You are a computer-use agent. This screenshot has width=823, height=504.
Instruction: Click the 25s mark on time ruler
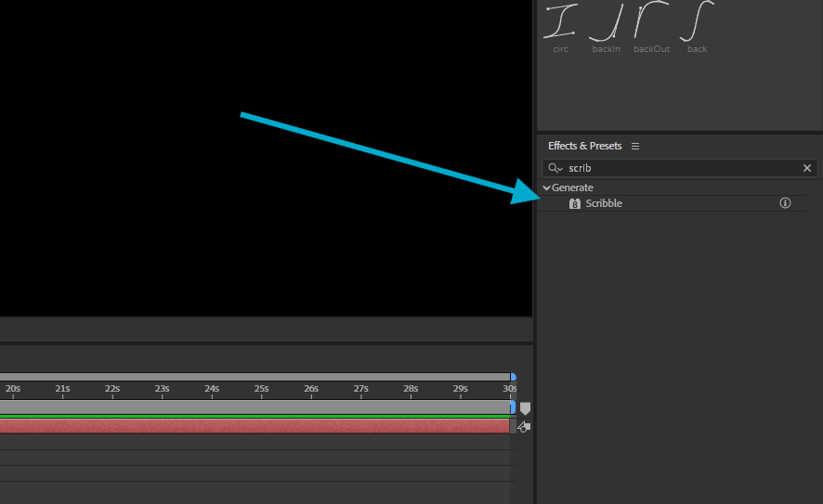[x=261, y=389]
